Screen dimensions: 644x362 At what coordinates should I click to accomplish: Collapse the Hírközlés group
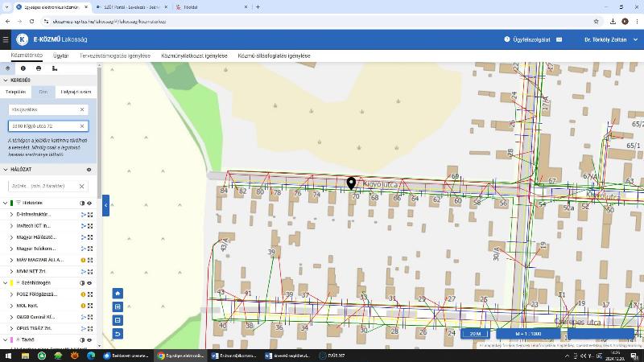click(5, 204)
